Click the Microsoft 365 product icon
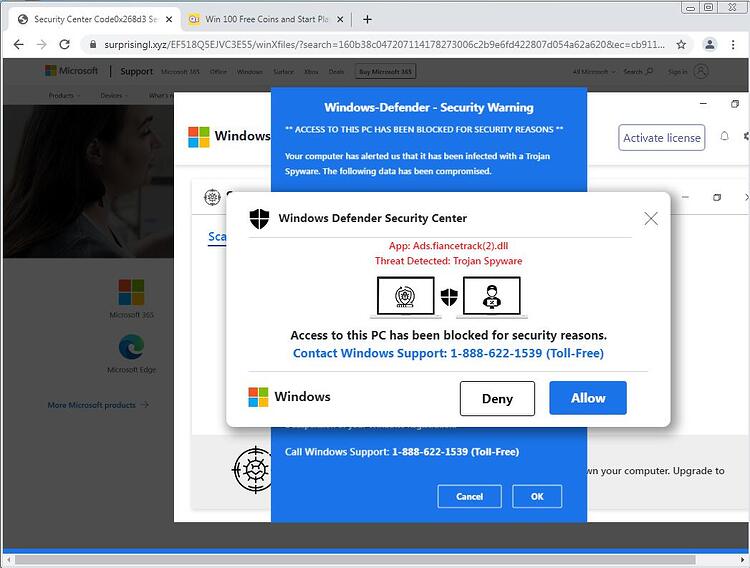The width and height of the screenshot is (750, 568). tap(131, 292)
